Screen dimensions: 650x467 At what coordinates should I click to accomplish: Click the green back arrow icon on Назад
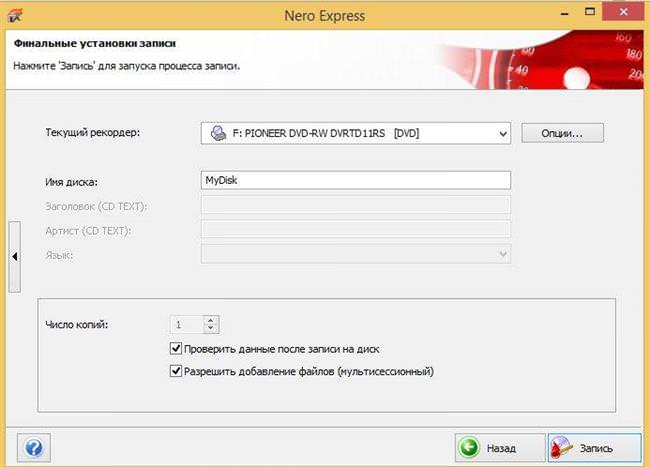click(468, 448)
